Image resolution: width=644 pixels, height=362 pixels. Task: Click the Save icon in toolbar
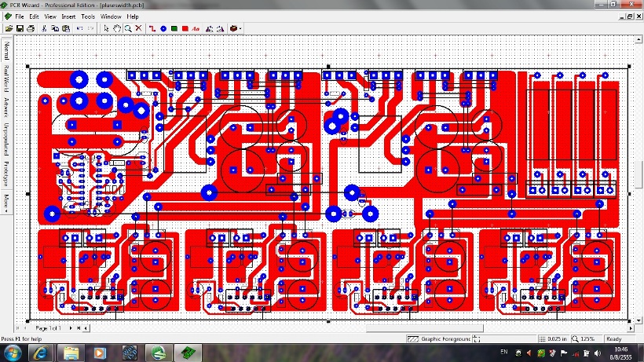click(x=20, y=28)
